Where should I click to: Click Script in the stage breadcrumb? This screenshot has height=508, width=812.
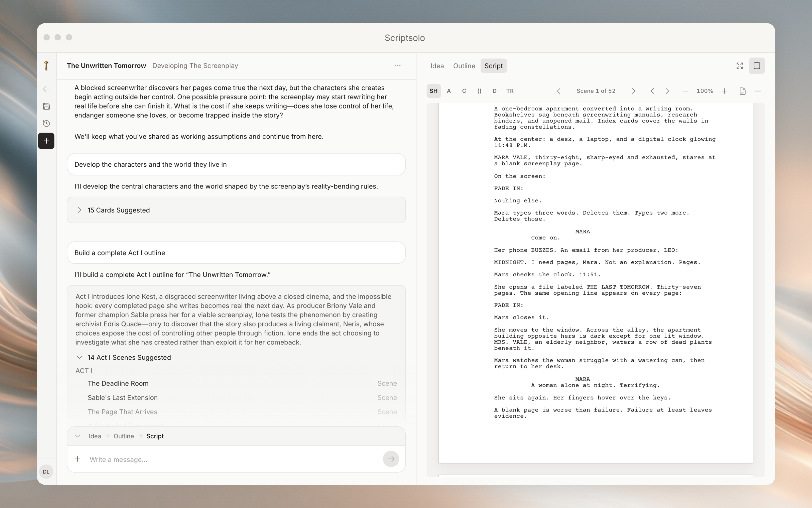(155, 436)
